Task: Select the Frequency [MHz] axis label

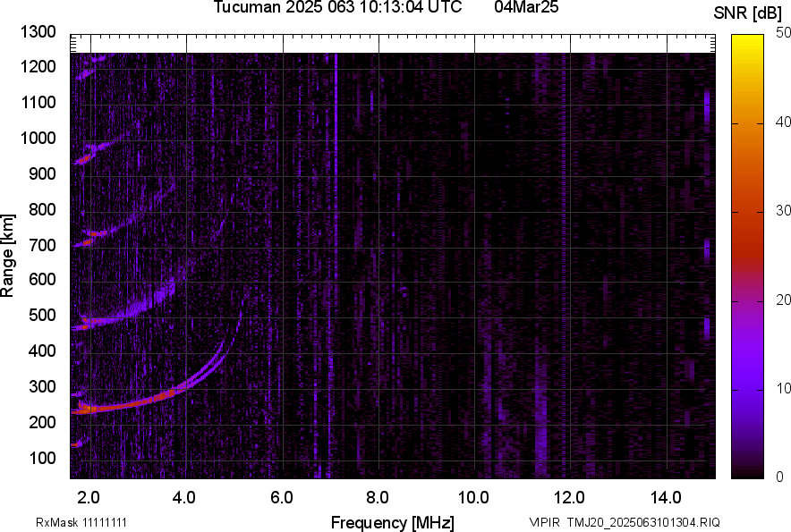Action: click(x=392, y=522)
